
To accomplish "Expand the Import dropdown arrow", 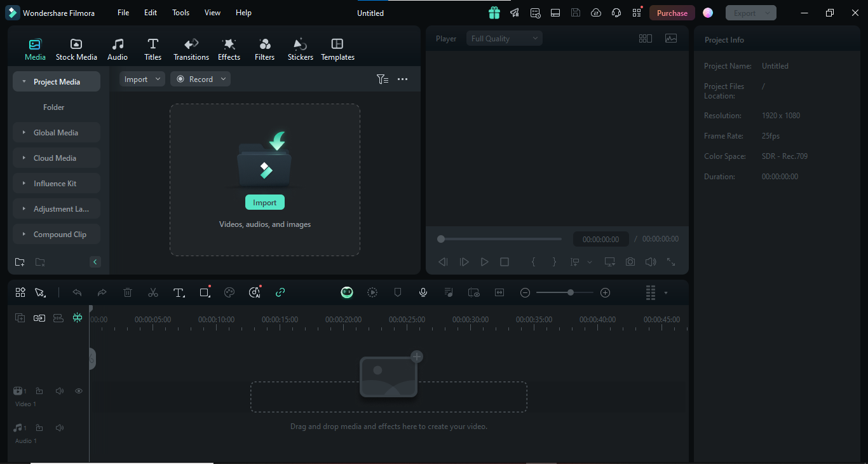I will point(158,79).
